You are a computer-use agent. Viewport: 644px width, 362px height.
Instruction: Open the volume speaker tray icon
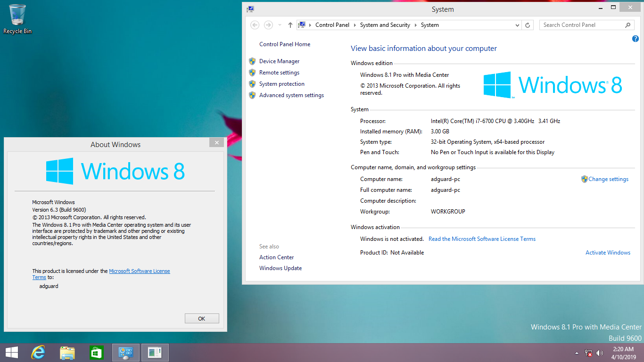600,353
